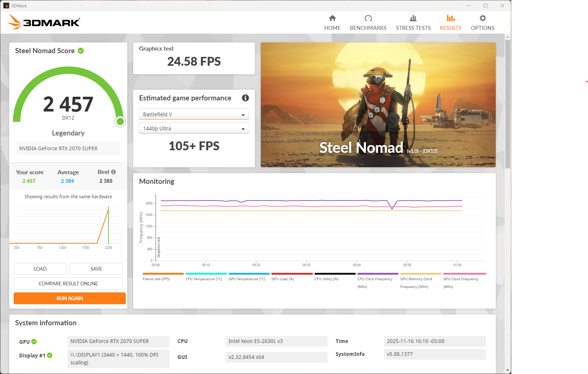Switch to the STRESS TESTS tab label
This screenshot has height=374, width=588.
[413, 28]
